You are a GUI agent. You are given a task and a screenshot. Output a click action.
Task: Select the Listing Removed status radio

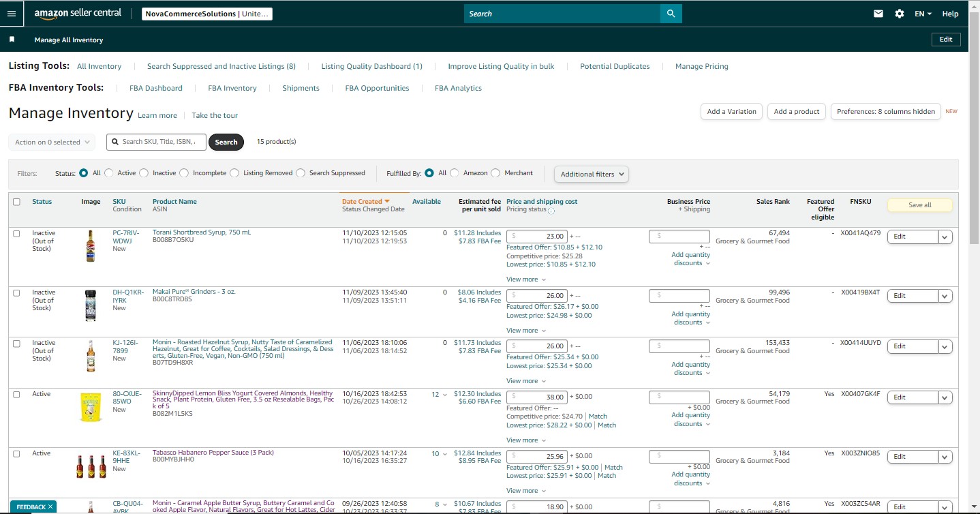(234, 173)
